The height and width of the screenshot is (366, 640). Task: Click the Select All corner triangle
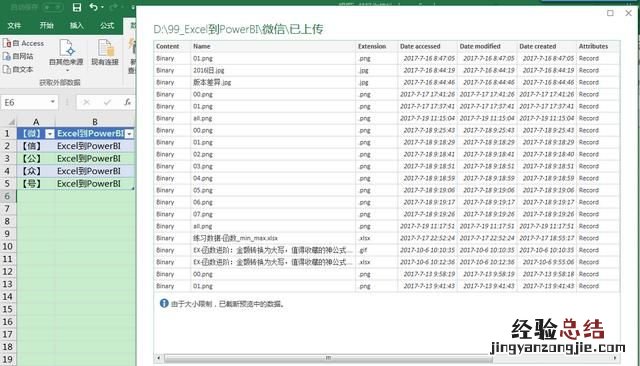(x=11, y=122)
